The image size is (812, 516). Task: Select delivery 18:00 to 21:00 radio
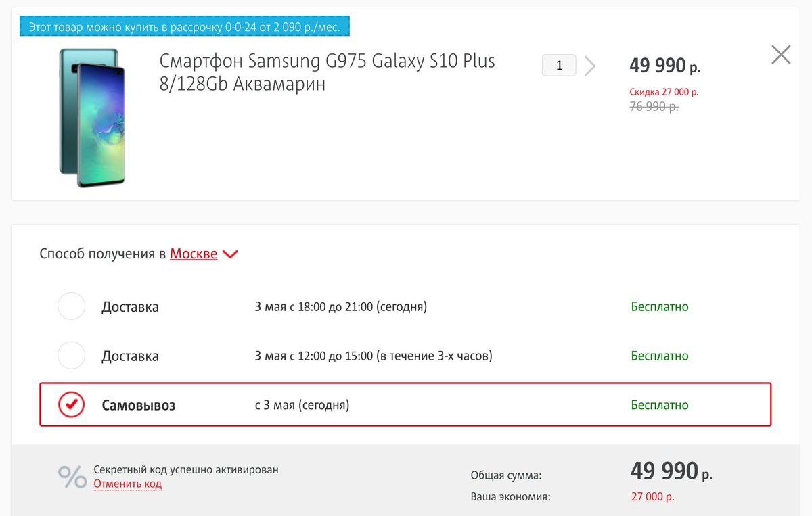point(71,306)
